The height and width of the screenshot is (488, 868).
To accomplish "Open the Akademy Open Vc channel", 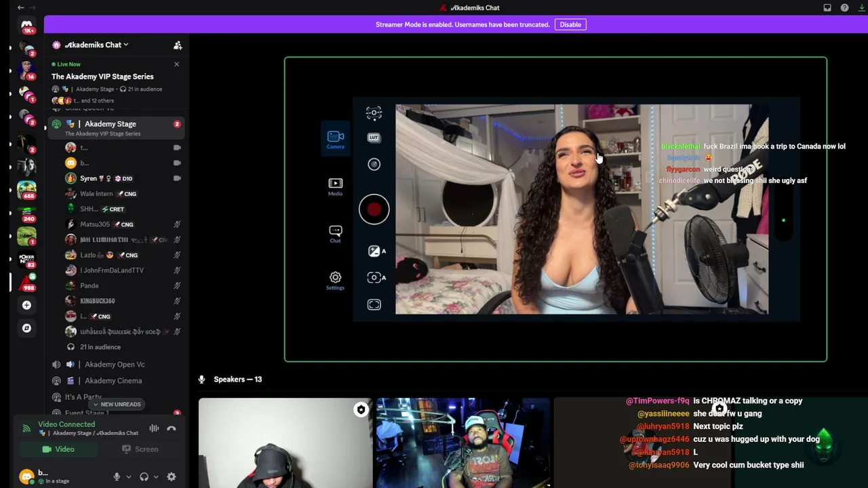I will coord(117,365).
